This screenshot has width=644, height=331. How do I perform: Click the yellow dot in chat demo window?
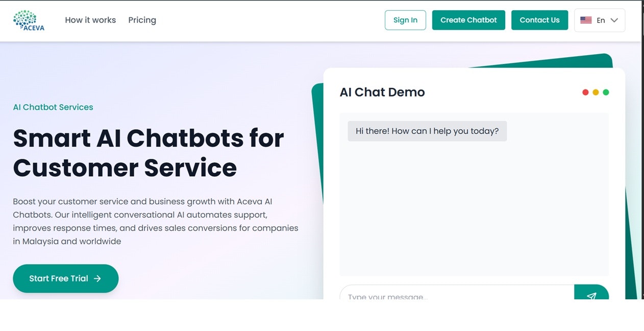(596, 92)
